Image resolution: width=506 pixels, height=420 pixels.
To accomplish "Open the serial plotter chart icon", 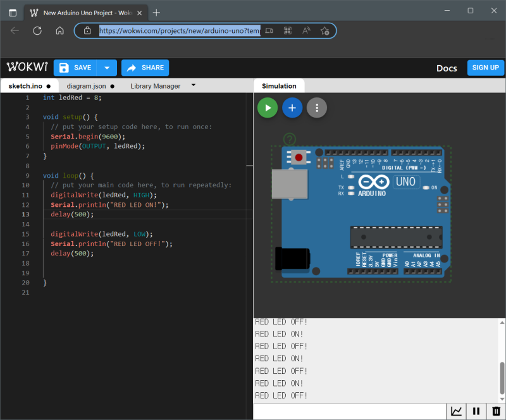I will (x=456, y=411).
